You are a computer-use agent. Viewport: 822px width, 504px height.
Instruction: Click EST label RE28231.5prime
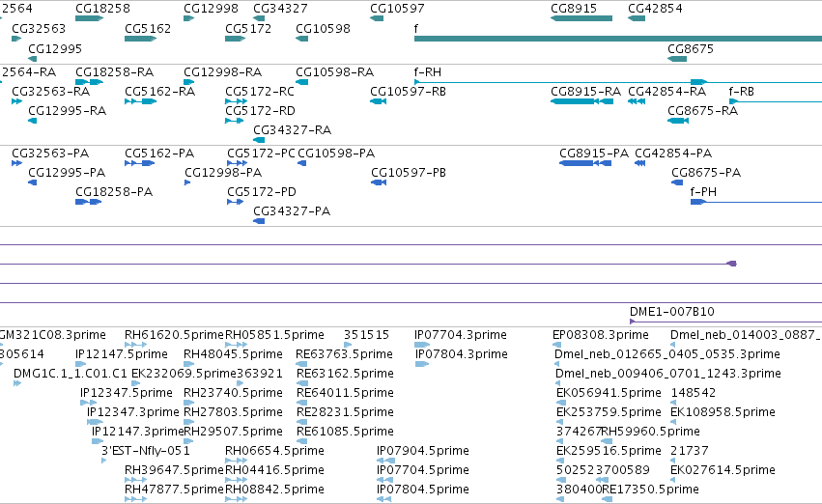coord(345,411)
